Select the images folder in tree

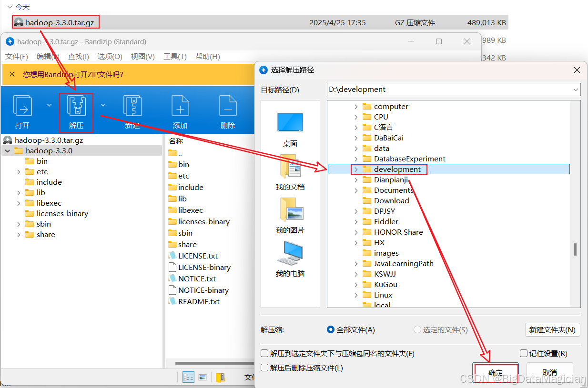[x=386, y=253]
